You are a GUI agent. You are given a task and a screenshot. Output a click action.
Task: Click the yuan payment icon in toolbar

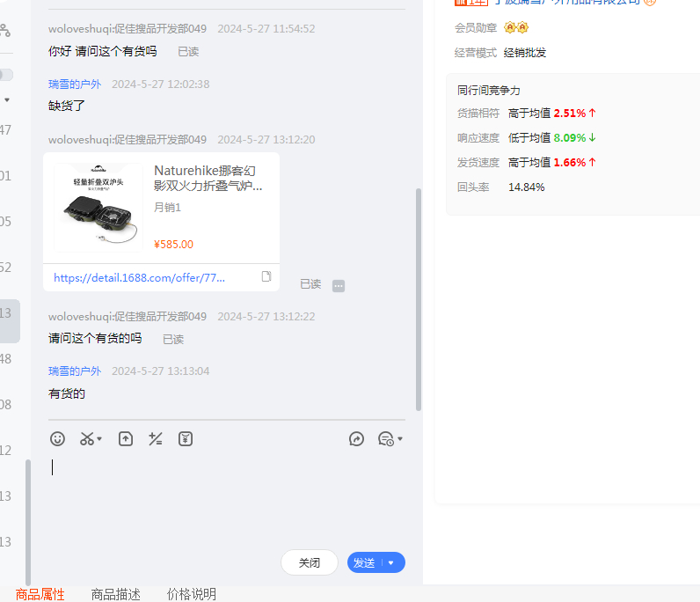pos(186,438)
